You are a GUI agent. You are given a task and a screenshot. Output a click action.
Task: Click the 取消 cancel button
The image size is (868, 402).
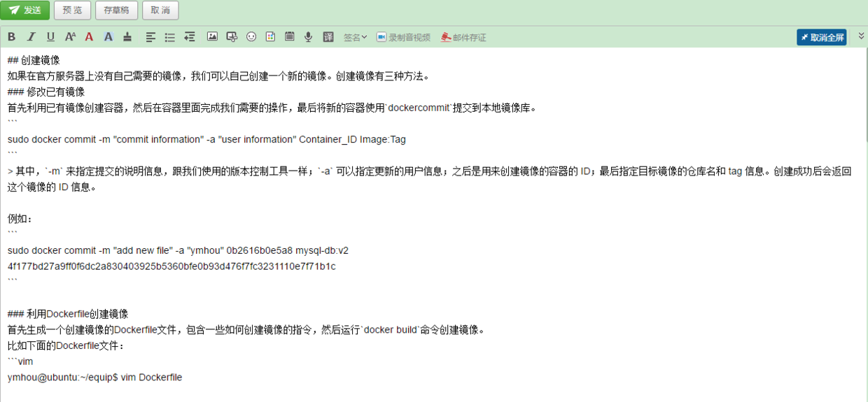(160, 10)
